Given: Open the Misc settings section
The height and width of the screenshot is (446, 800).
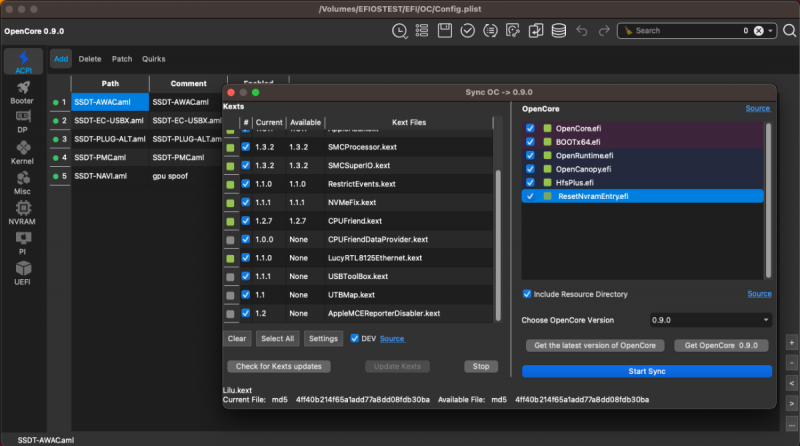Looking at the screenshot, I should point(22,182).
